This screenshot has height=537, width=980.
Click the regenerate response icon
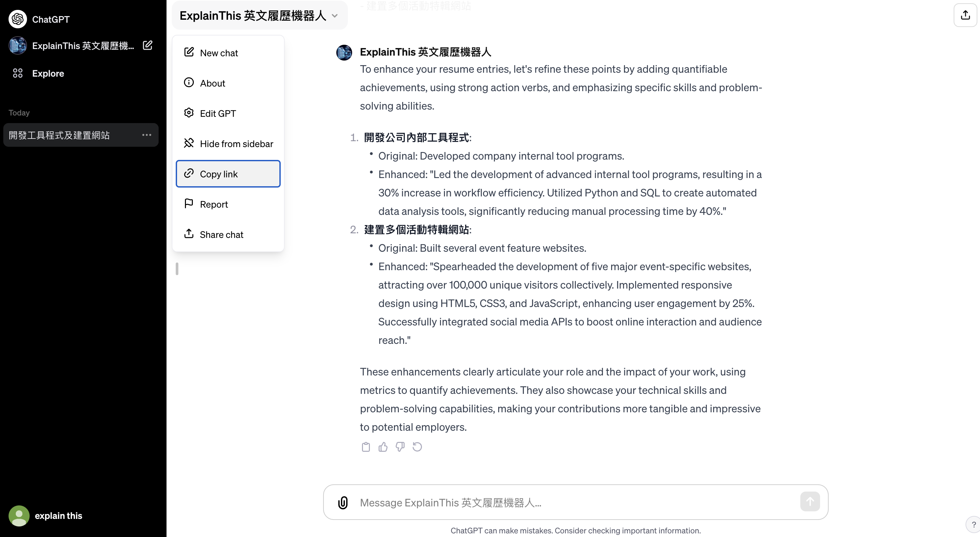coord(417,447)
